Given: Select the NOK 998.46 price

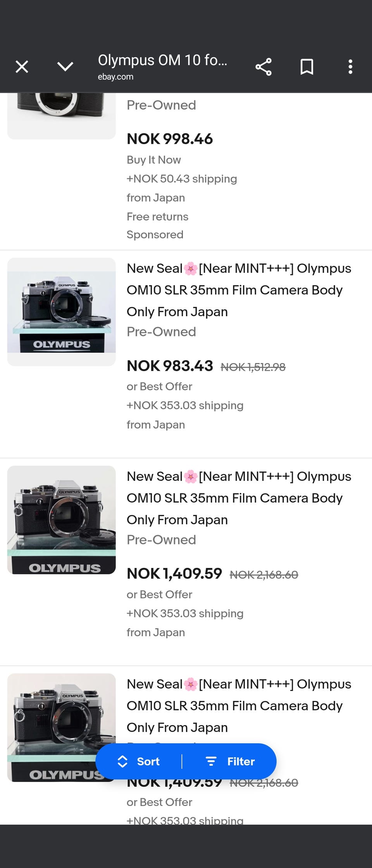Looking at the screenshot, I should [170, 139].
